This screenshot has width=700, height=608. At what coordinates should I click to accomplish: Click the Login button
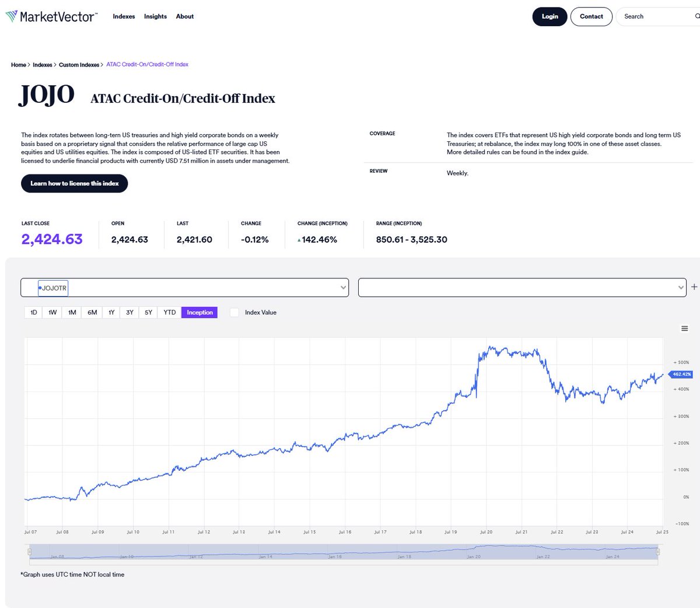click(x=549, y=16)
